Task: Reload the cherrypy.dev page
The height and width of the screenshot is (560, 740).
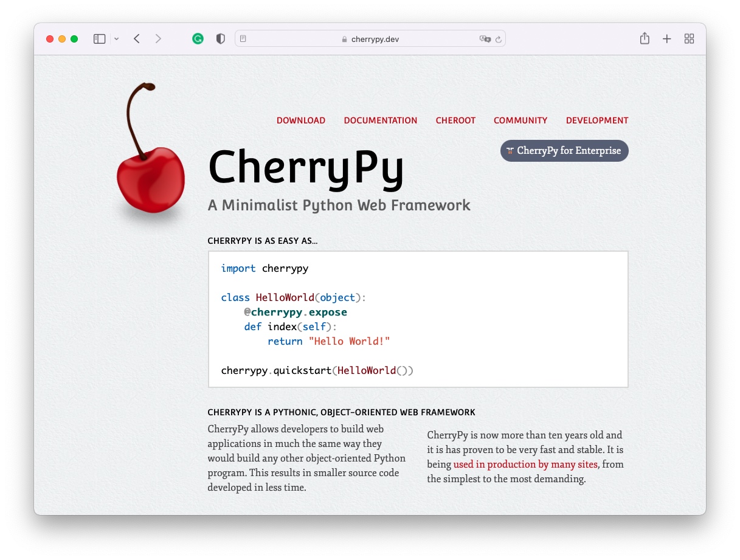Action: [x=499, y=39]
